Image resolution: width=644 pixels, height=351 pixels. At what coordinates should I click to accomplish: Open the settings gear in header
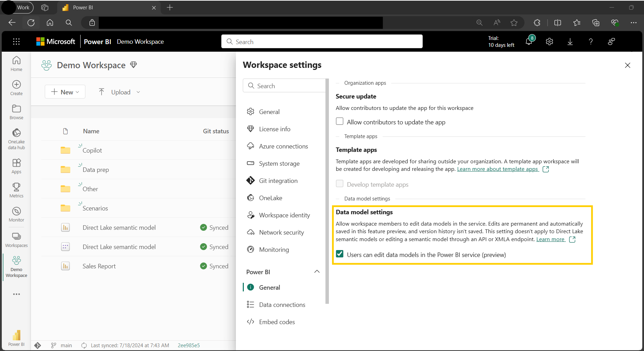coord(549,42)
